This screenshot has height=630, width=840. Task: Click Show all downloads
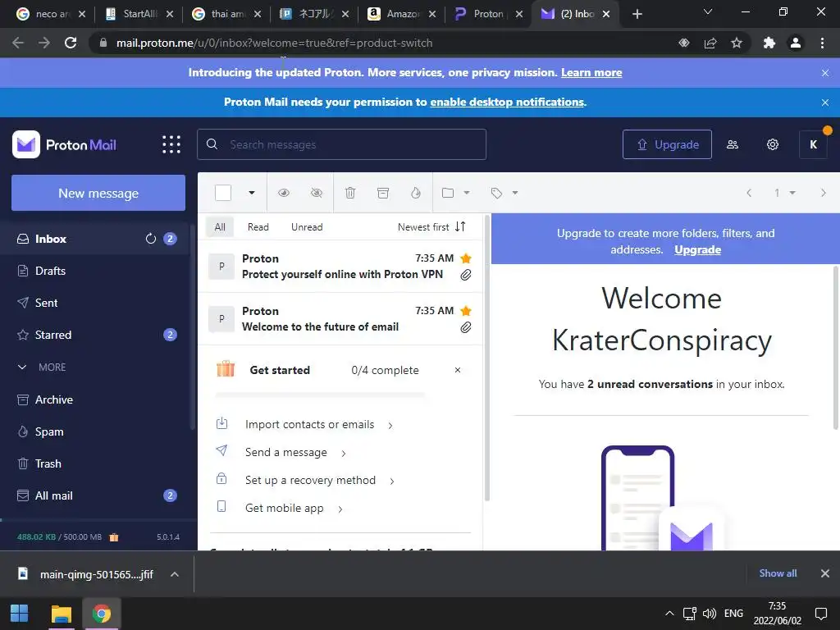tap(778, 573)
